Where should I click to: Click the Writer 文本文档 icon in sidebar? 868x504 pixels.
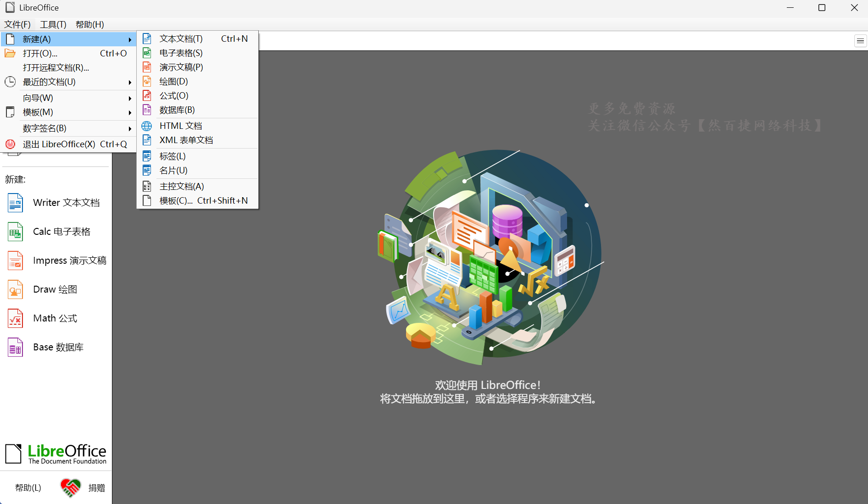click(15, 203)
